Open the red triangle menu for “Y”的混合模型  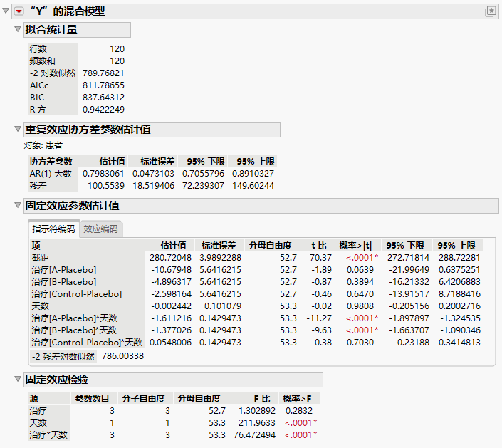[x=19, y=11]
